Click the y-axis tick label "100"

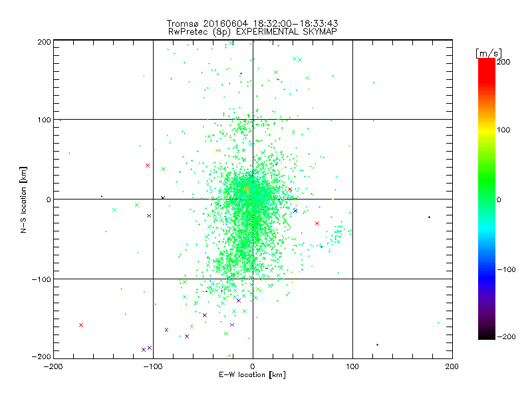tap(44, 120)
